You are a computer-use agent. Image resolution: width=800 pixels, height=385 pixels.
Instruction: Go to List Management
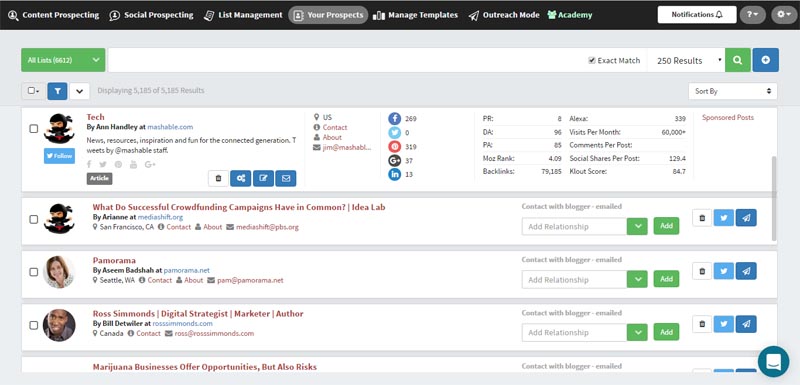243,15
